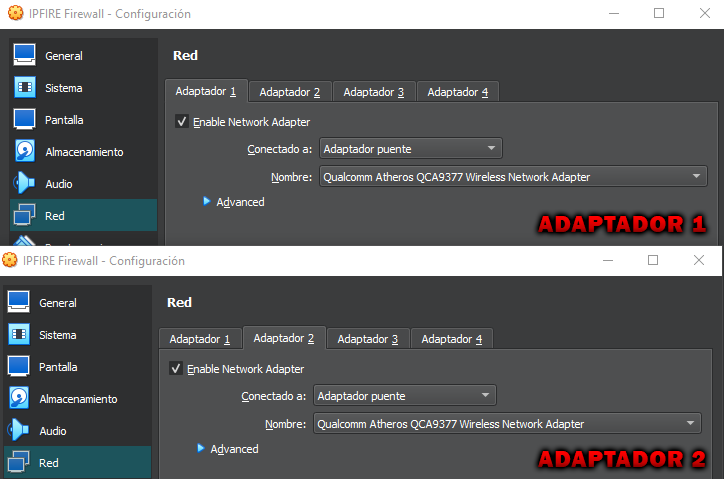
Task: Click VirtualBox gear icon in bottom title bar
Action: click(x=10, y=260)
